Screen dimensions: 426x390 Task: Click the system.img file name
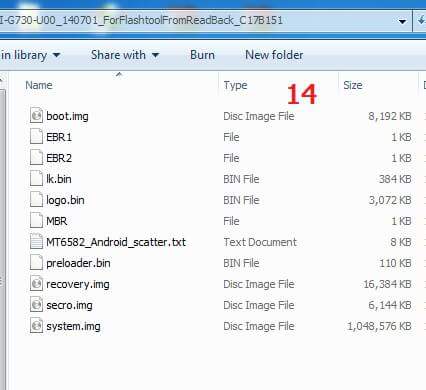[x=73, y=326]
